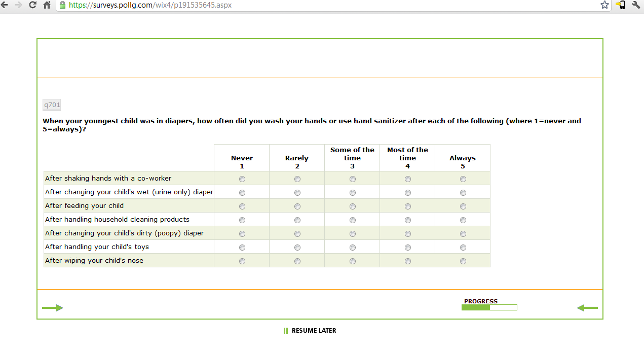Select Always for changing wet diaper
The height and width of the screenshot is (350, 644).
pyautogui.click(x=463, y=193)
